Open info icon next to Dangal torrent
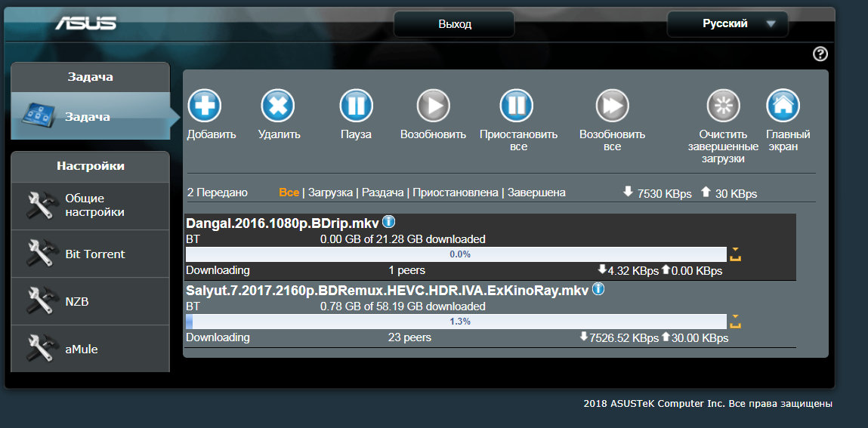 click(x=389, y=222)
